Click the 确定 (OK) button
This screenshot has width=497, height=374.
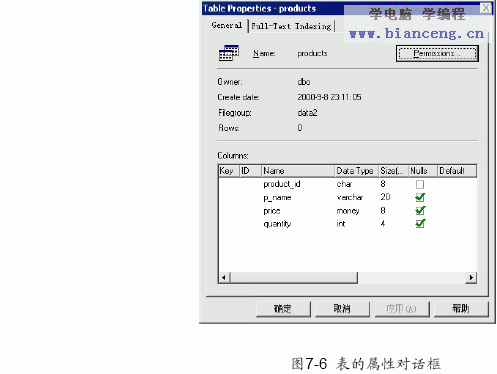283,309
